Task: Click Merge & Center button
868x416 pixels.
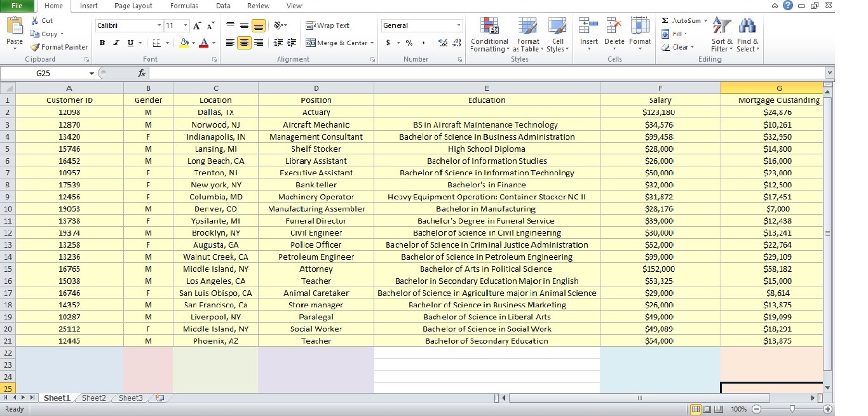Action: 337,43
